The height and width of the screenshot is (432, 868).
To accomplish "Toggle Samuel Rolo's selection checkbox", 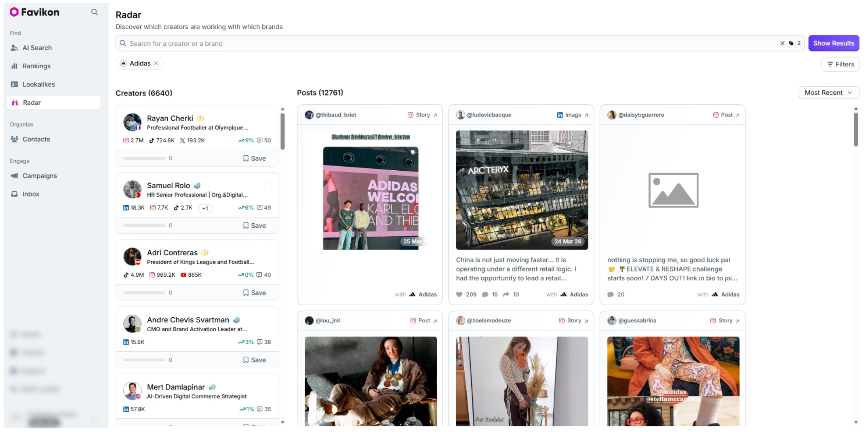I will click(x=268, y=185).
